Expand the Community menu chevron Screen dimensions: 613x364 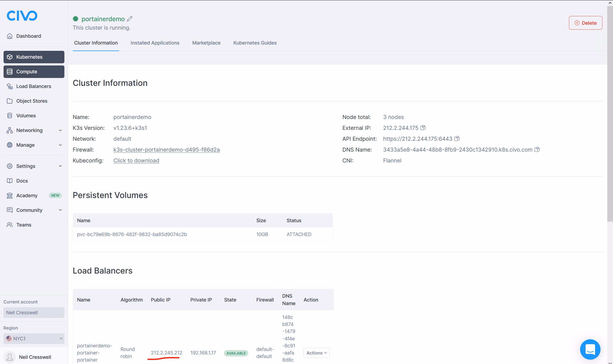(x=60, y=210)
